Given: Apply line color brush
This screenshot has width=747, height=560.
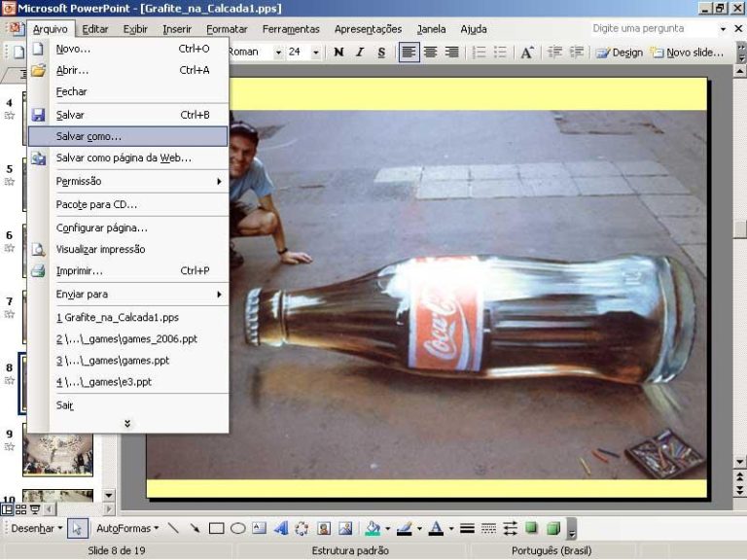Looking at the screenshot, I should 405,529.
